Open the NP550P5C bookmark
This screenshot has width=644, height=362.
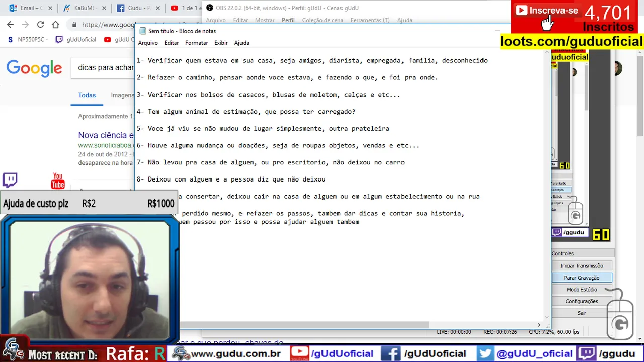(x=28, y=40)
